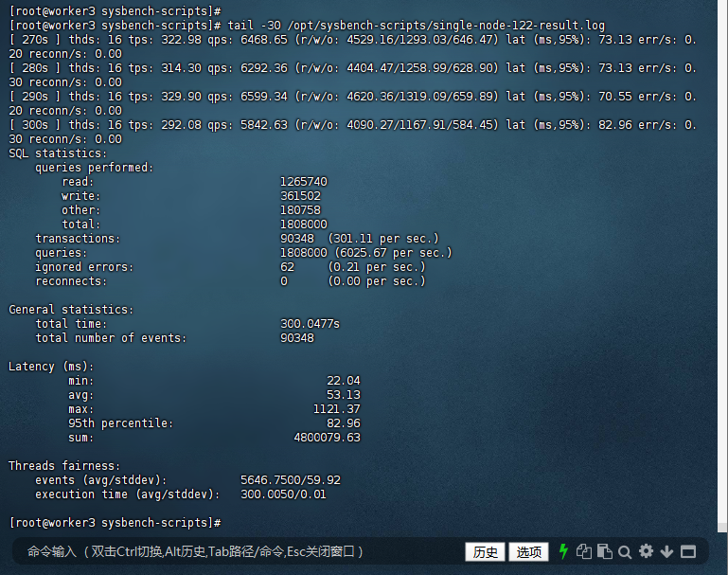
Task: Click the read count 1265740
Action: tap(304, 182)
